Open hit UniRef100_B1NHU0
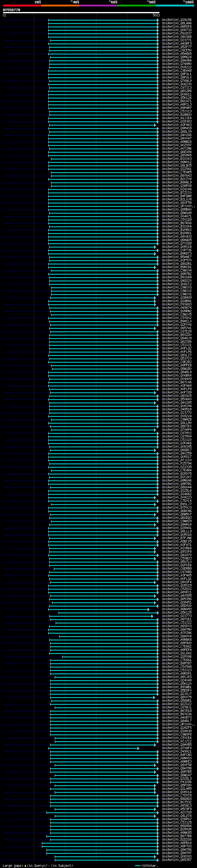This screenshot has height=868, width=197. click(x=177, y=115)
